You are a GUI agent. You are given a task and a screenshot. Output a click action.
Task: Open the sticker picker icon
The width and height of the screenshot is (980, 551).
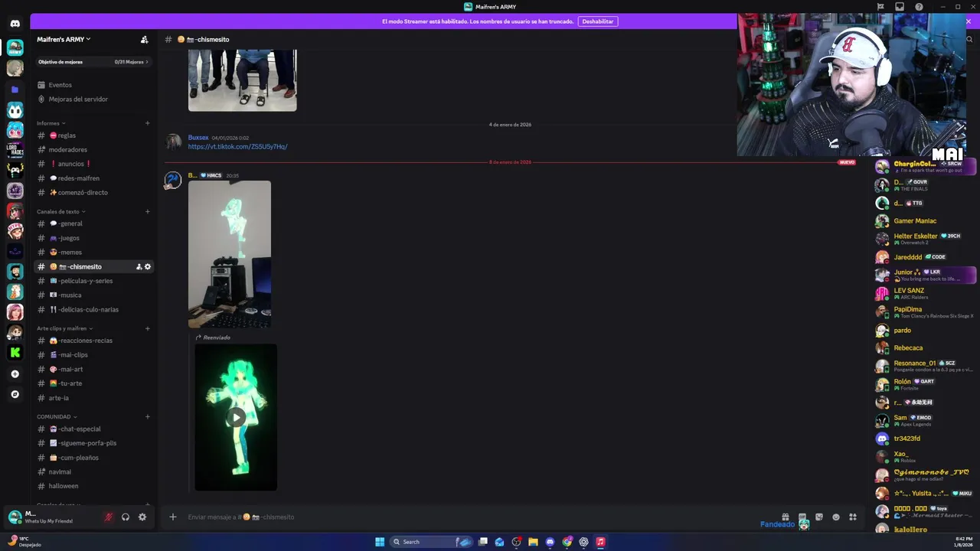(819, 517)
